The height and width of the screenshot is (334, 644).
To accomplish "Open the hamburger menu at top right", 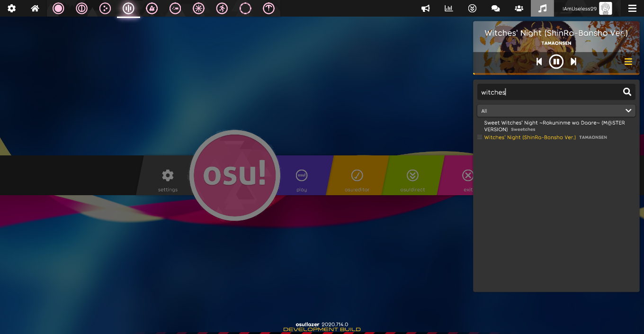I will [632, 8].
